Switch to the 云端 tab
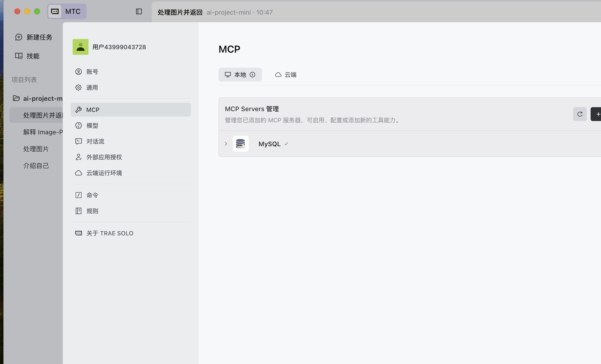601x364 pixels. tap(286, 75)
